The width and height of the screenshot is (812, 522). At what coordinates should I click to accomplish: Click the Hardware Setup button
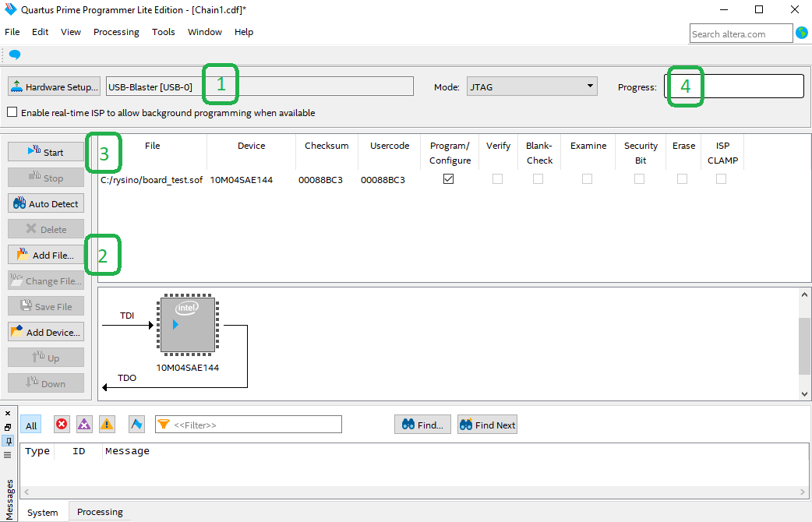pyautogui.click(x=55, y=86)
